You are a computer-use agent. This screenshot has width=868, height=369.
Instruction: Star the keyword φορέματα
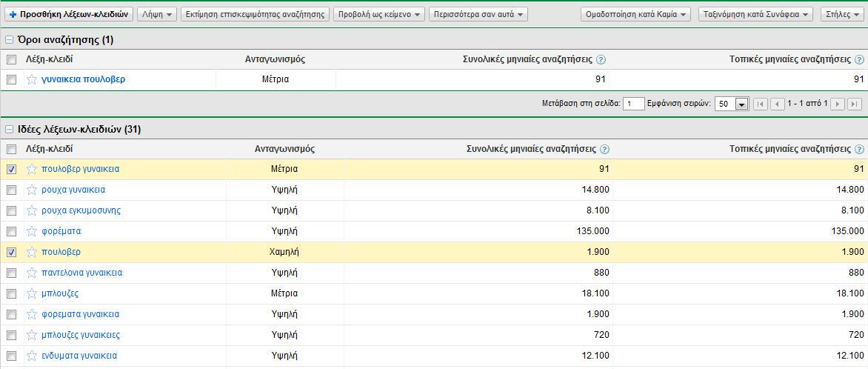point(32,231)
